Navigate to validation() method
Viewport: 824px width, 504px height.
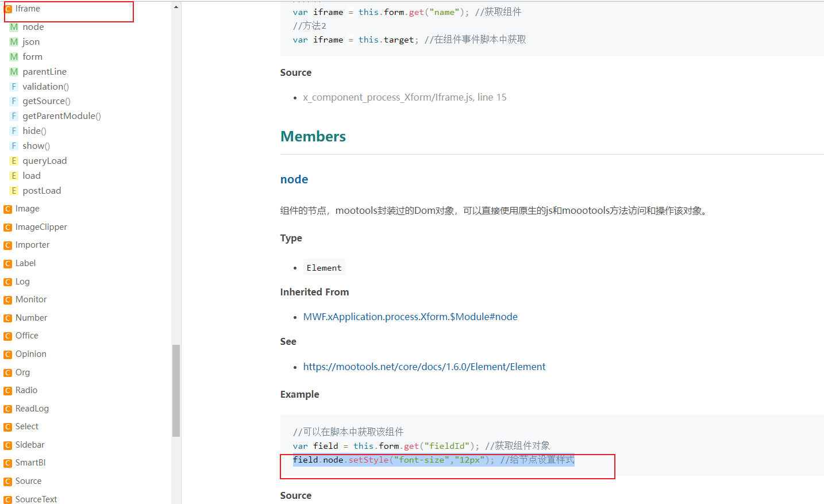(46, 87)
